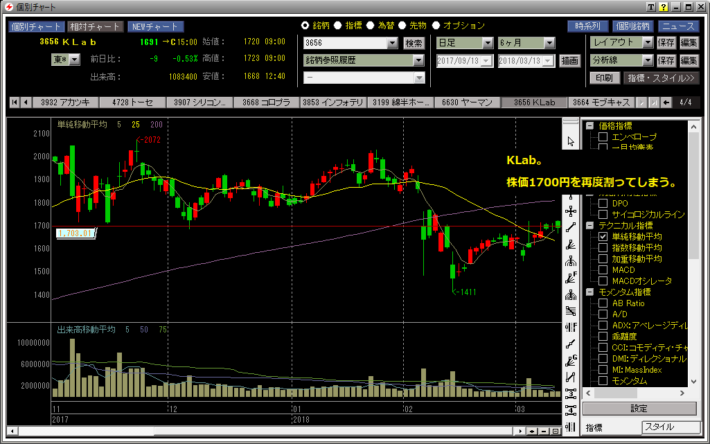Click the app icon in the title bar
Viewport: 710px width, 444px height.
pyautogui.click(x=8, y=7)
